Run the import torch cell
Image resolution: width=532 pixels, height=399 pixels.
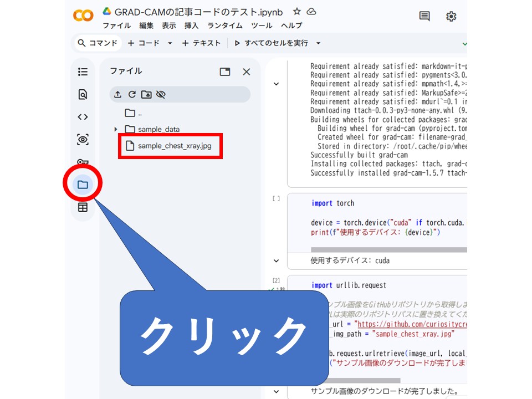[277, 198]
